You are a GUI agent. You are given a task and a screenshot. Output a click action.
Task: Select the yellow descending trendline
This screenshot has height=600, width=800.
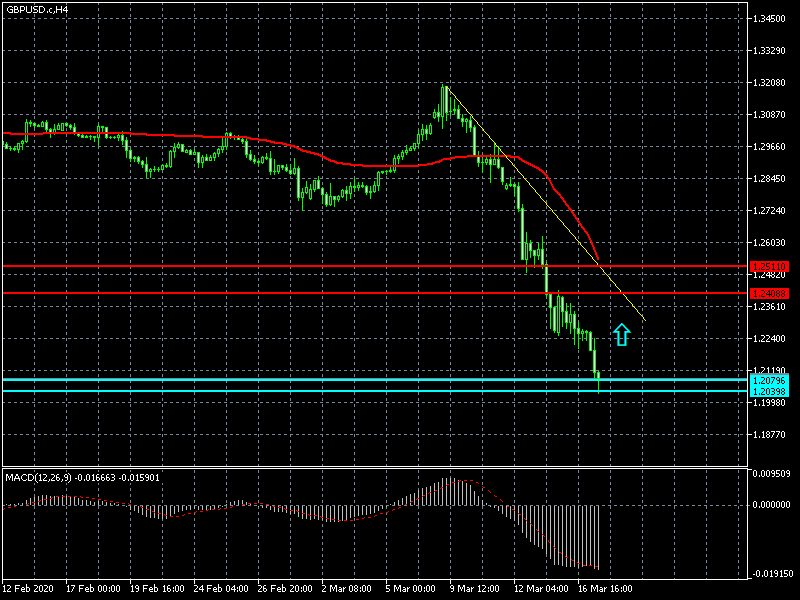545,202
